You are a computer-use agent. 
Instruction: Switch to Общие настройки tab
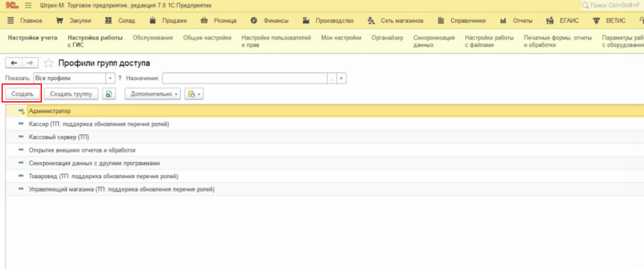coord(207,38)
